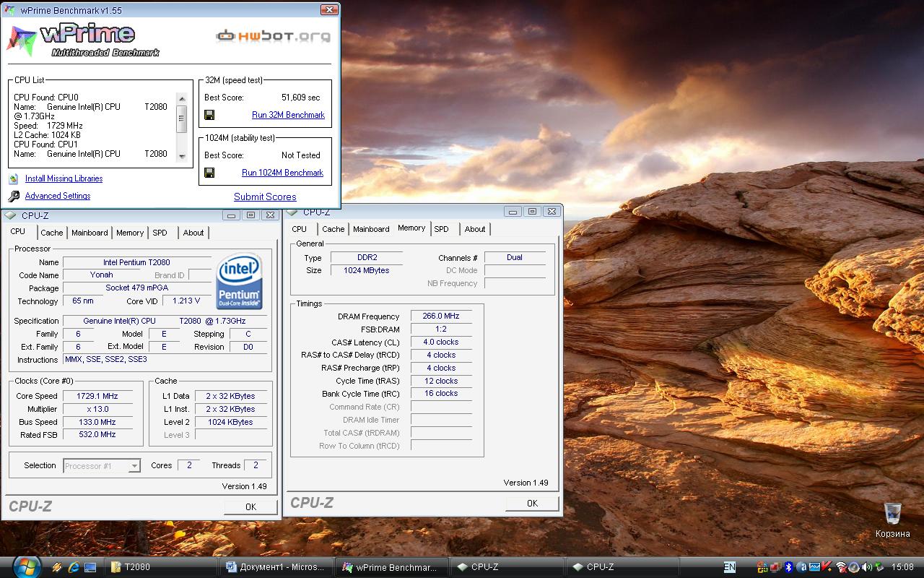Click the Safely Remove Hardware tray icon

click(x=879, y=567)
